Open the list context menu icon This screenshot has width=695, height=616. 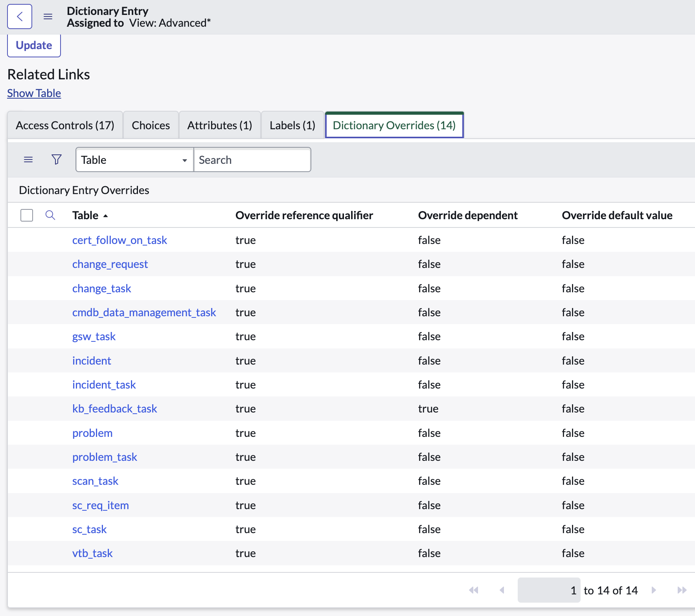(28, 159)
